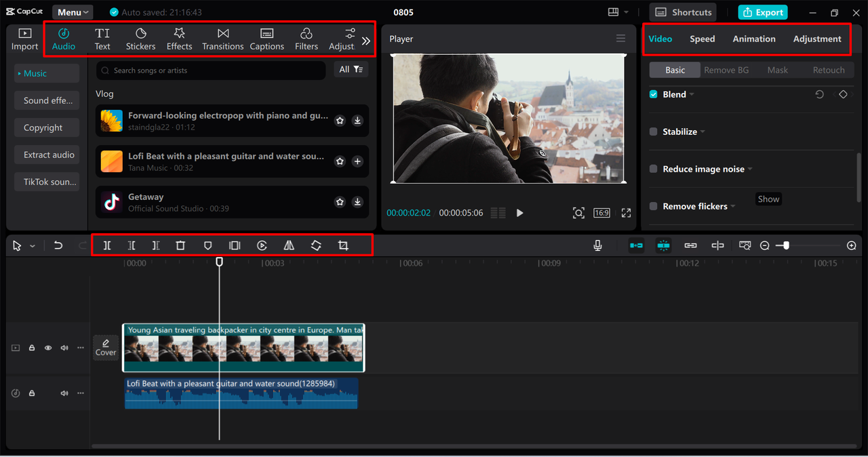
Task: Click the timeline zoom slider handle
Action: point(786,245)
